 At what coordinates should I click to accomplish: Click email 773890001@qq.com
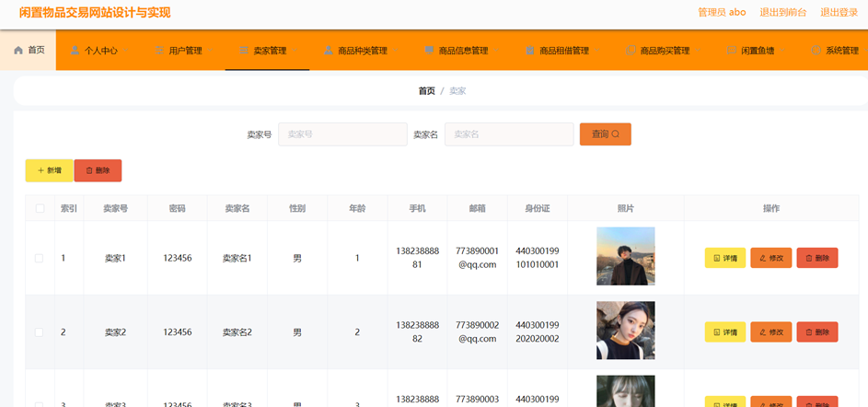tap(477, 258)
